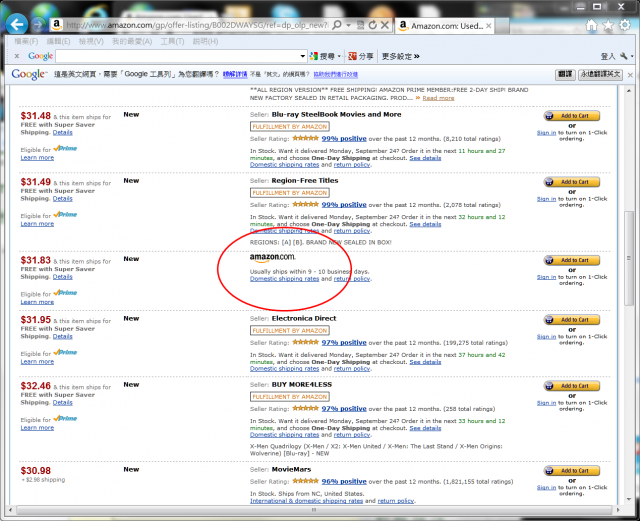Viewport: 640px width, 521px height.
Task: Open return policy link in amazon.com offer
Action: pyautogui.click(x=352, y=279)
